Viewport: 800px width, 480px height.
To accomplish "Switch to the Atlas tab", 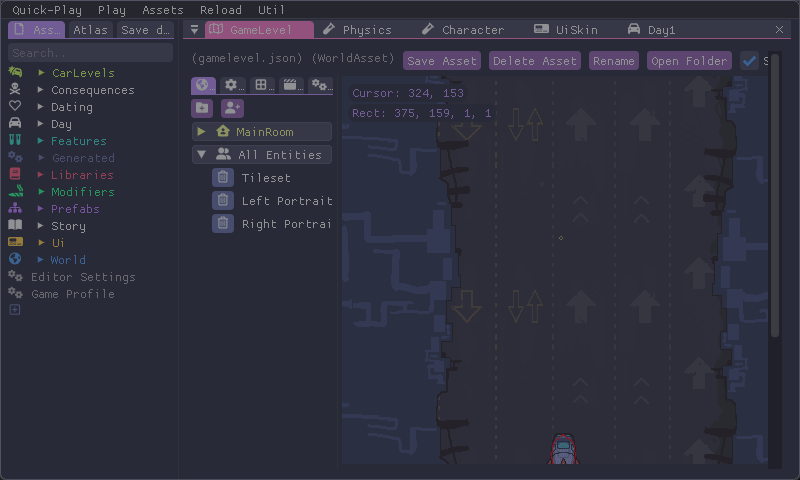I will point(91,30).
